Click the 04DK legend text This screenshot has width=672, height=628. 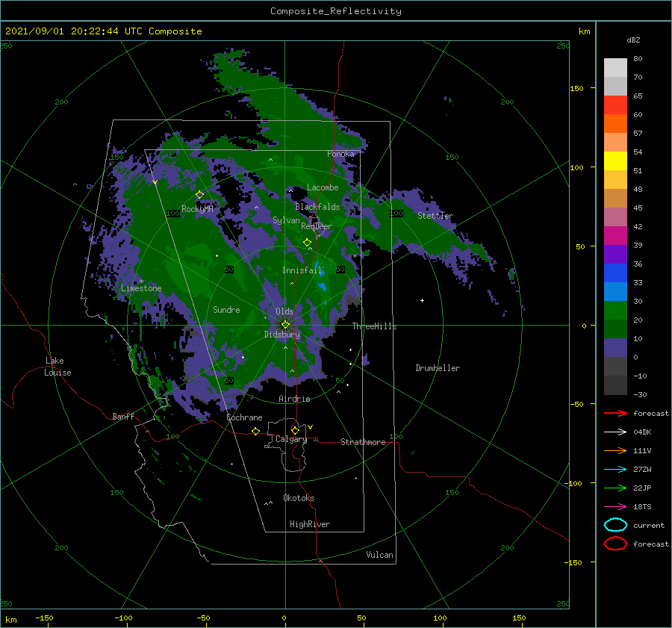pos(642,432)
